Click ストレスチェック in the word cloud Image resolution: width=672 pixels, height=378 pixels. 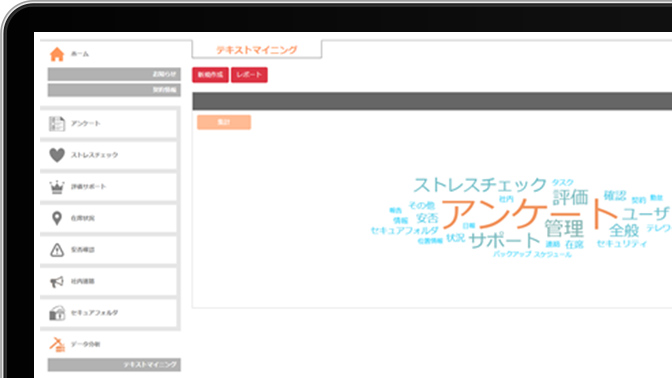480,185
